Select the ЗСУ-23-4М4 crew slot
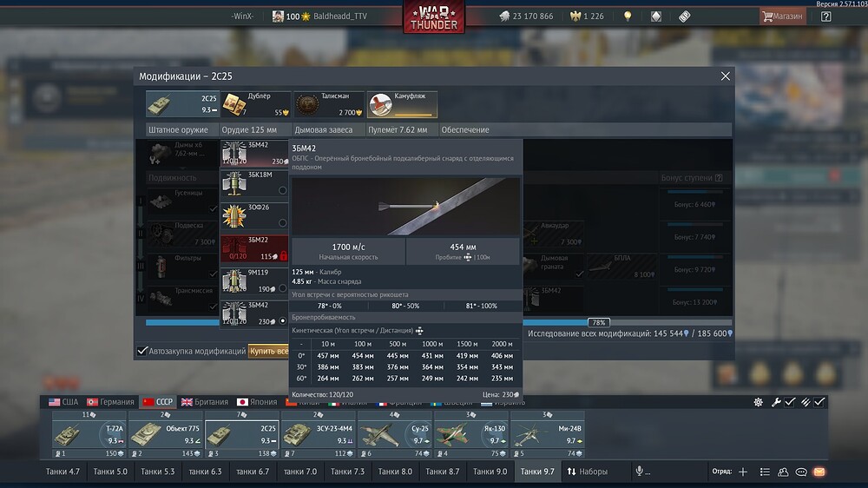This screenshot has width=868, height=488. 319,434
